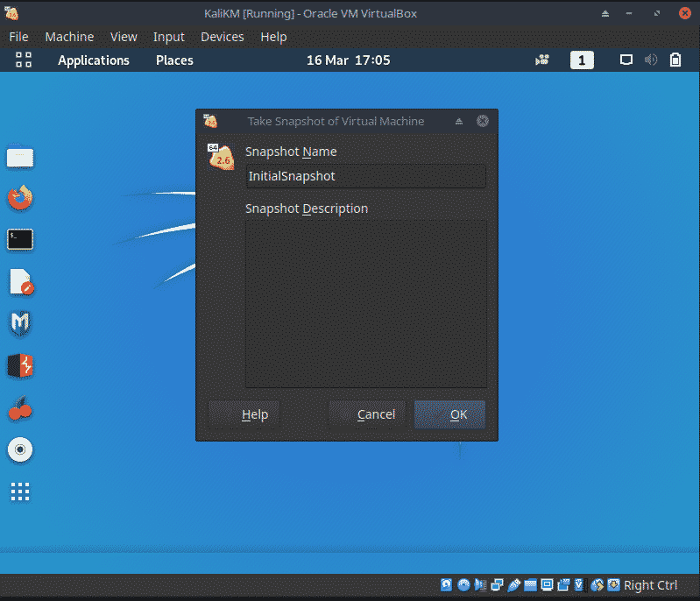Open the Places menu in Kali panel

174,60
